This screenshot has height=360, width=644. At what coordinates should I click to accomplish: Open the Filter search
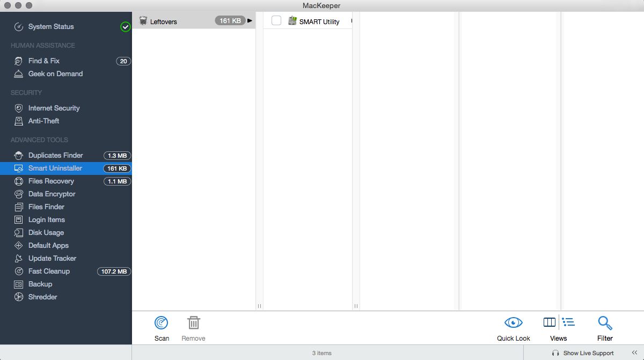[x=605, y=328]
